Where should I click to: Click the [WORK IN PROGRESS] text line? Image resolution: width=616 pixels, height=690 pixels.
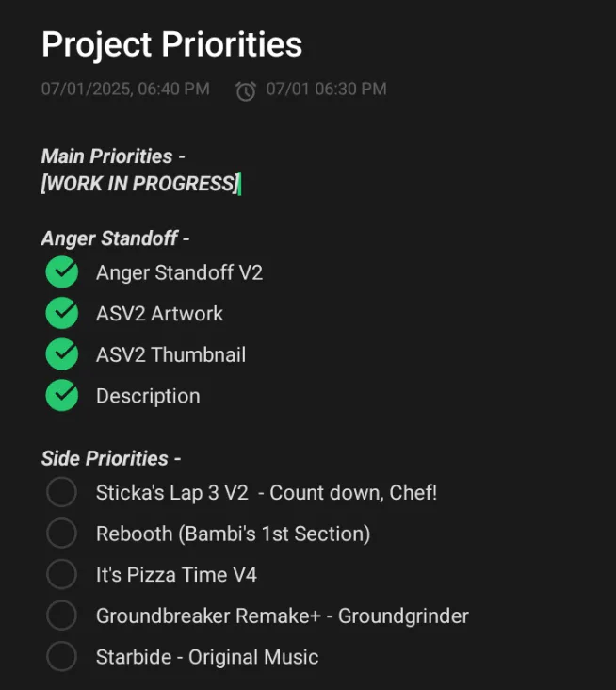pyautogui.click(x=139, y=183)
